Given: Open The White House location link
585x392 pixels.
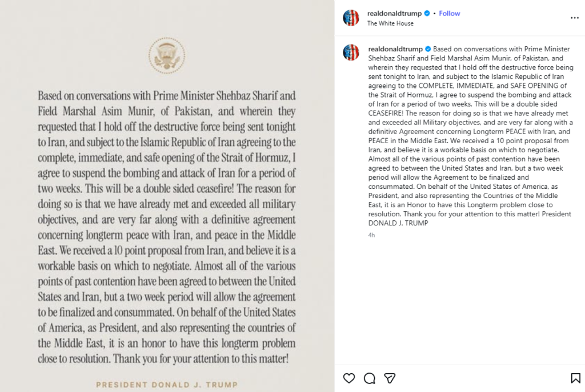Looking at the screenshot, I should [390, 23].
